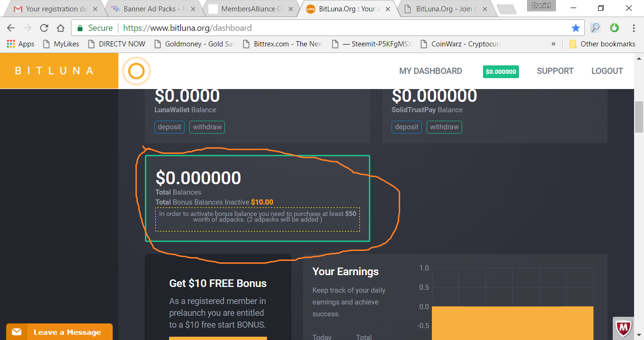Image resolution: width=644 pixels, height=340 pixels.
Task: Show hidden bookmarks with double chevron
Action: point(554,44)
